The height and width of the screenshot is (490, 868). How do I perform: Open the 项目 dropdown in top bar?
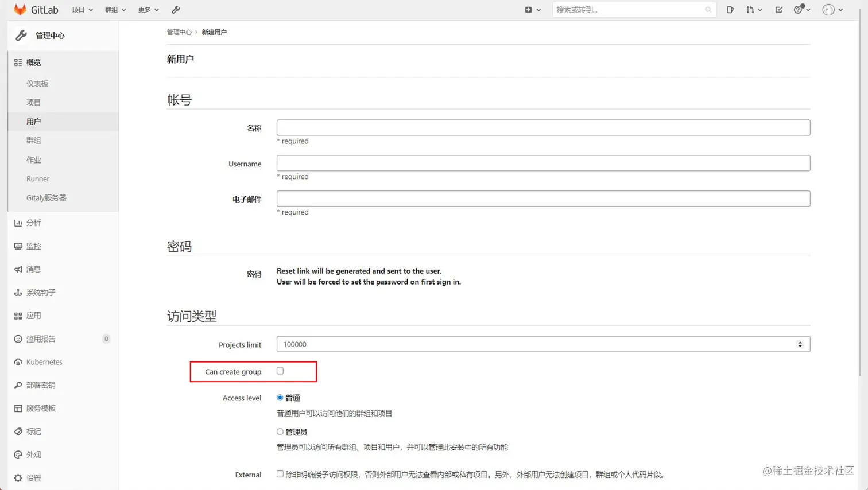coord(82,10)
